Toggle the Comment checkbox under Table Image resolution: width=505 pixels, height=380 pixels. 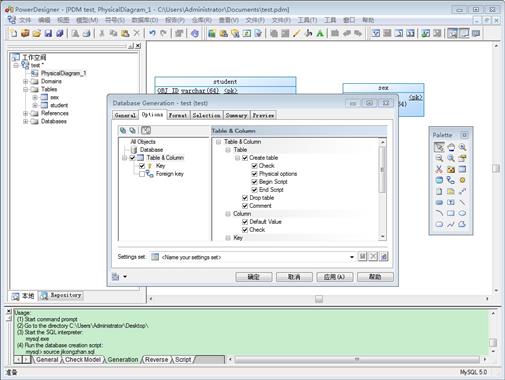pos(245,206)
